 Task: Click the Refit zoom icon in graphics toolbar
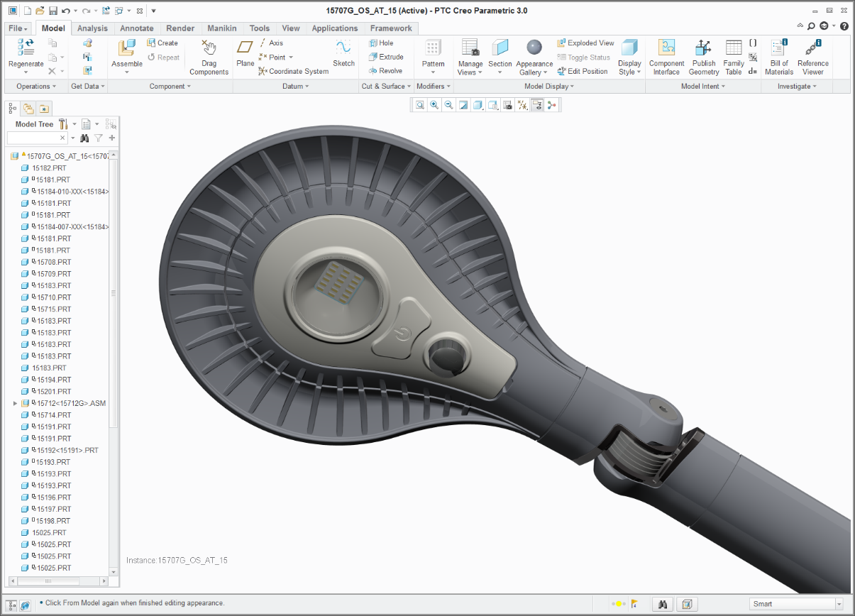(420, 105)
